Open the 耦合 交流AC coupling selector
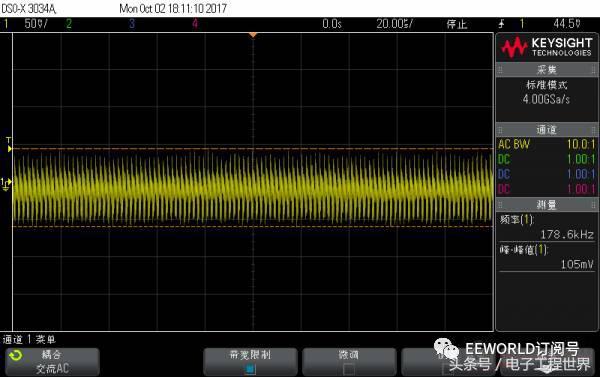The image size is (600, 377). pos(52,362)
